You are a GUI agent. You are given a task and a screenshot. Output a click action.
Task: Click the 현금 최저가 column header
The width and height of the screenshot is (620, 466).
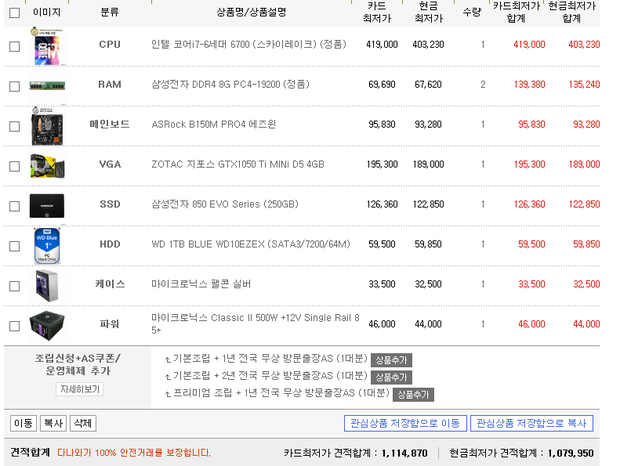click(428, 12)
